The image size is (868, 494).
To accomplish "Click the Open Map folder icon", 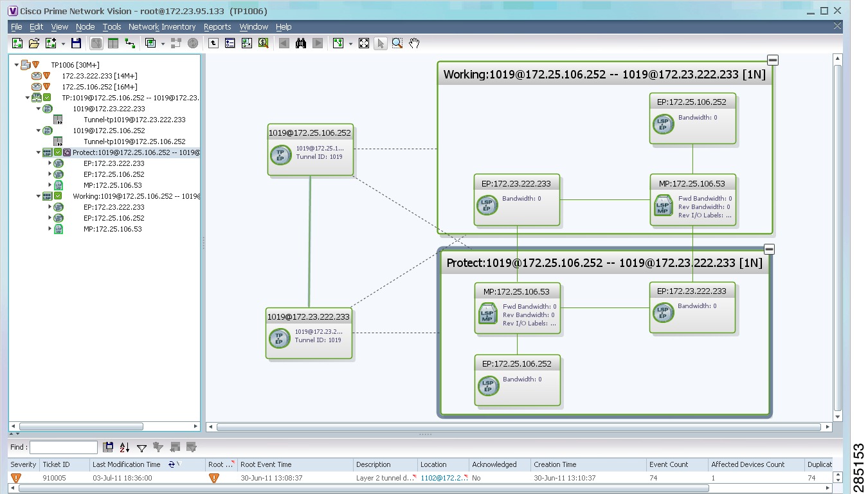I will (34, 43).
